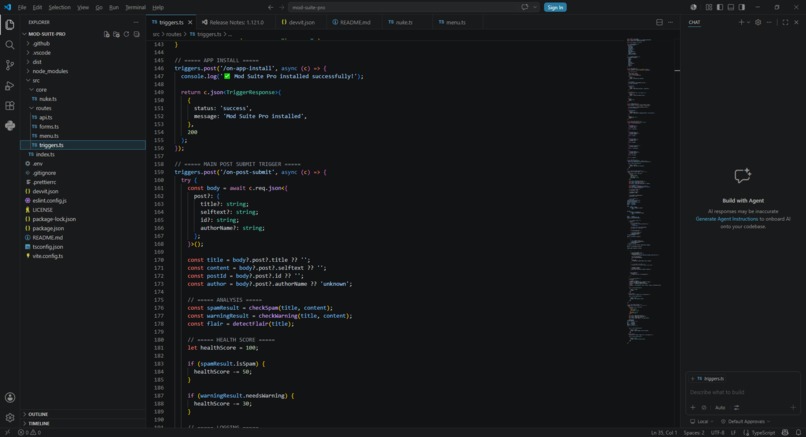The height and width of the screenshot is (437, 806).
Task: Open the Auto model picker dropdown
Action: coord(720,407)
